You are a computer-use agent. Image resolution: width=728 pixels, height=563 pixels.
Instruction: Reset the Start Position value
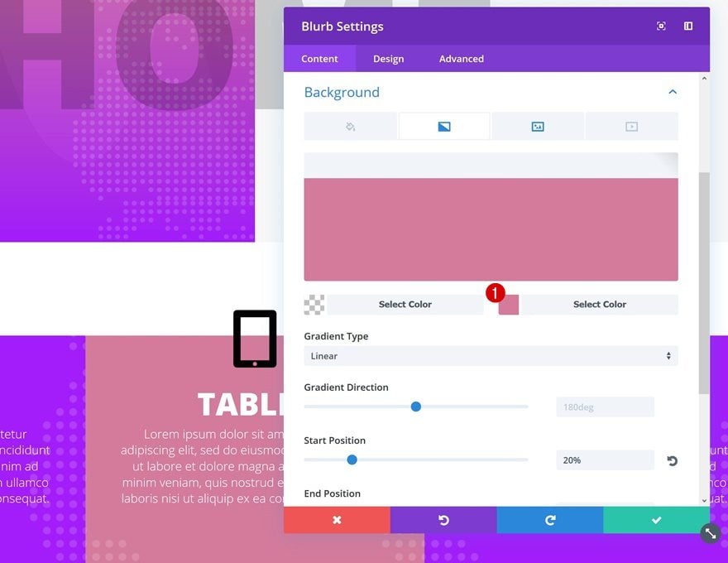pyautogui.click(x=672, y=460)
